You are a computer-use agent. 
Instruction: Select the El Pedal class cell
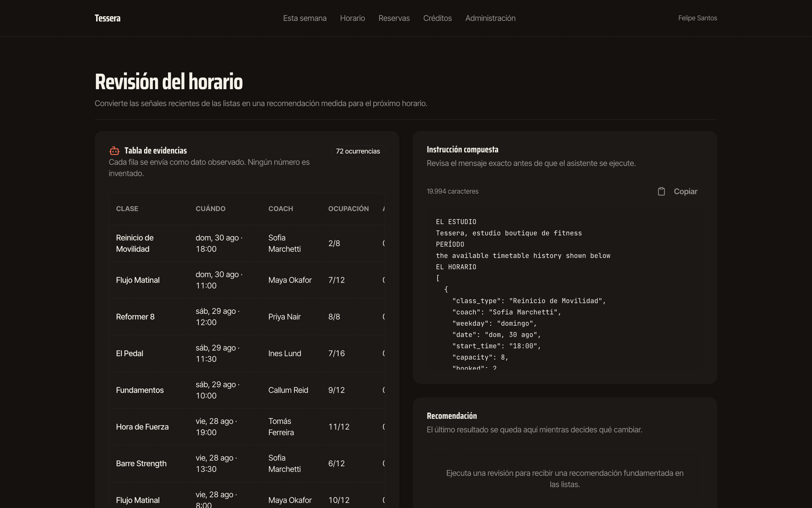coord(129,353)
